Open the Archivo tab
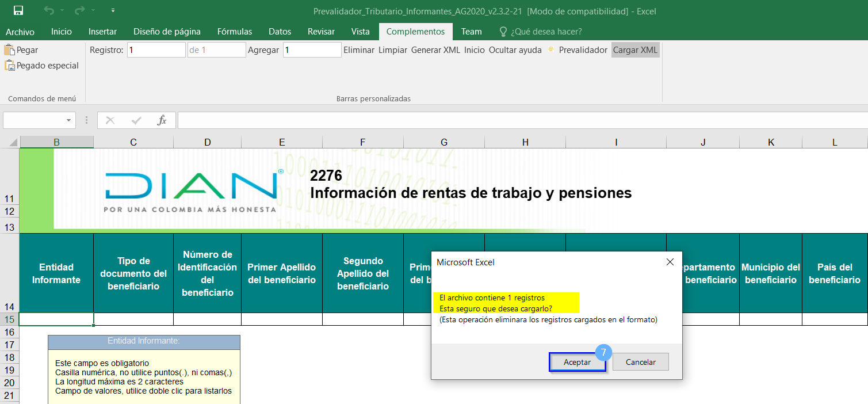 click(20, 32)
